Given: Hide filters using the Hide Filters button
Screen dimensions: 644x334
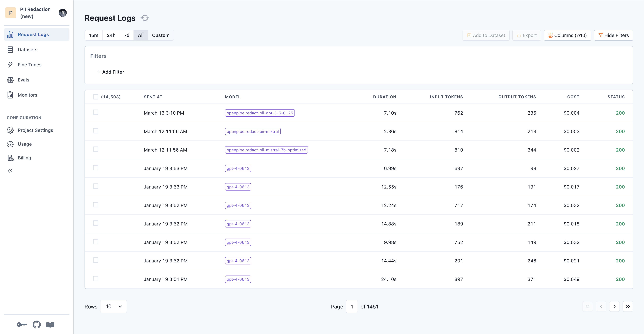Looking at the screenshot, I should [x=613, y=35].
